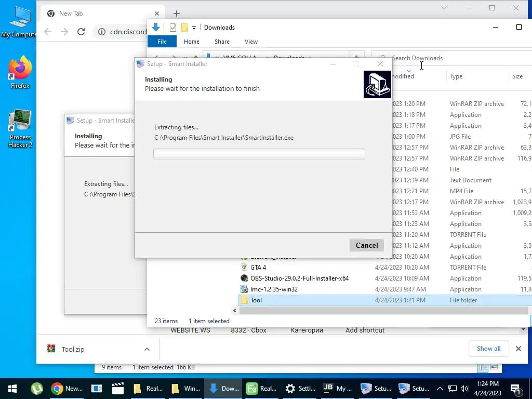The width and height of the screenshot is (532, 399).
Task: Open the 8332 · Cbox shortcut
Action: [249, 330]
